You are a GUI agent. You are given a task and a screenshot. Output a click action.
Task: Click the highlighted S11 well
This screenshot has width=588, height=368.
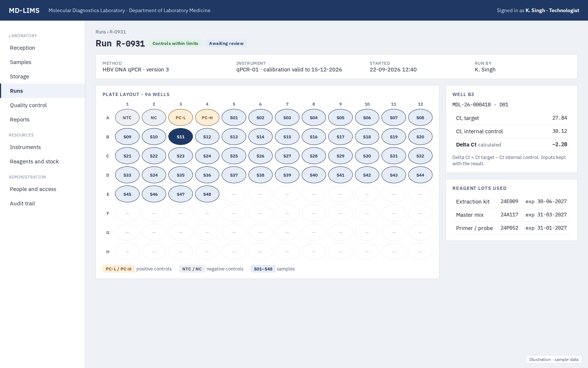(x=180, y=137)
